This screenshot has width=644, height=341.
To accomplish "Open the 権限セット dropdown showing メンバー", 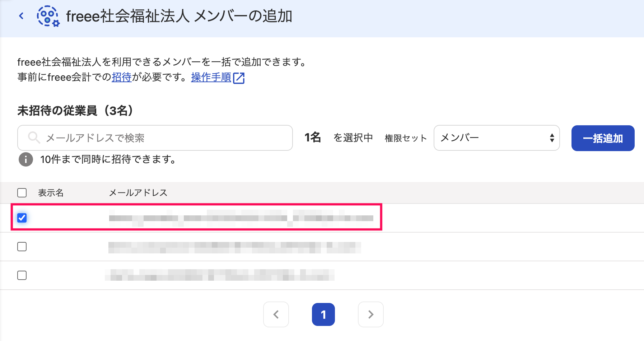I will click(x=497, y=138).
